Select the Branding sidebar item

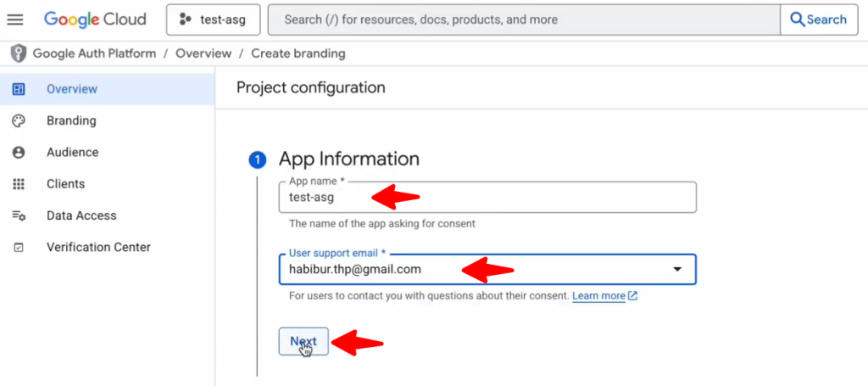point(71,120)
